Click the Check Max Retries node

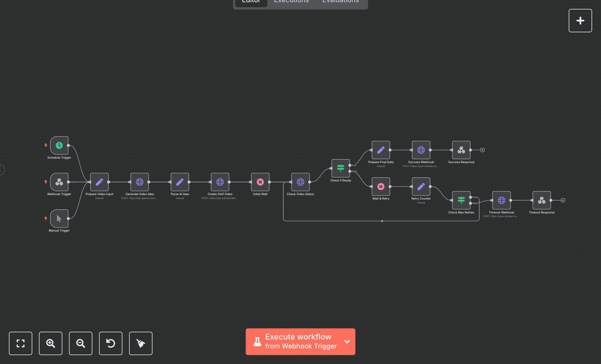[461, 200]
